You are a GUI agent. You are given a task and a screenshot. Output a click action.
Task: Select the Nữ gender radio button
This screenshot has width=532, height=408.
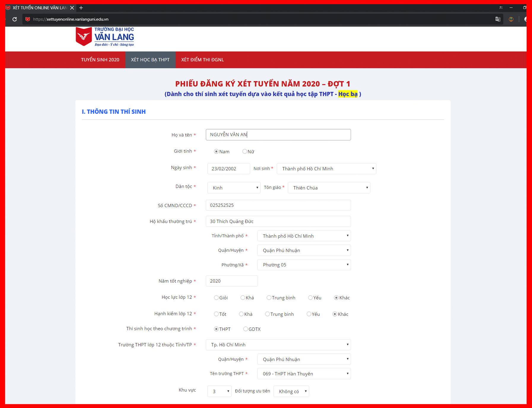[x=244, y=152]
